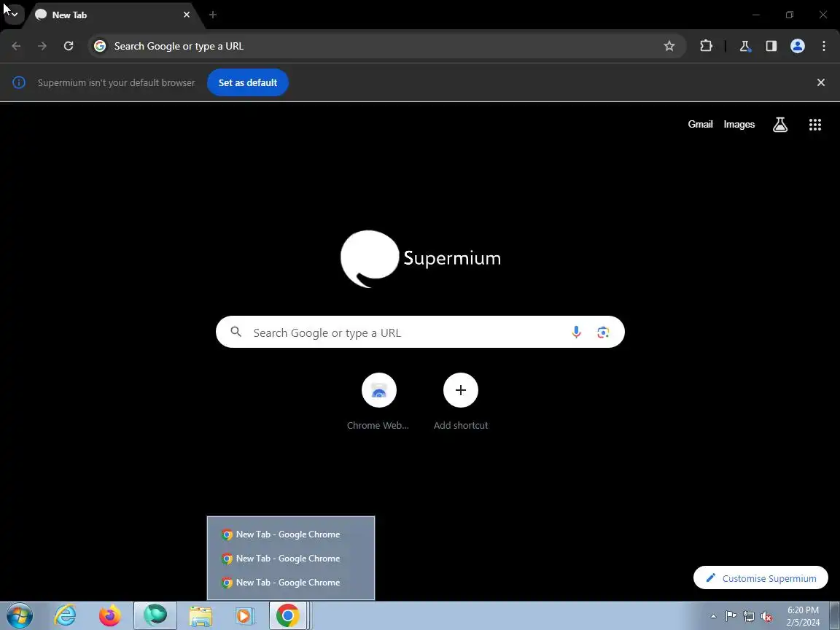Select the New Tab browser tab
Viewport: 840px width, 630px height.
tap(114, 15)
